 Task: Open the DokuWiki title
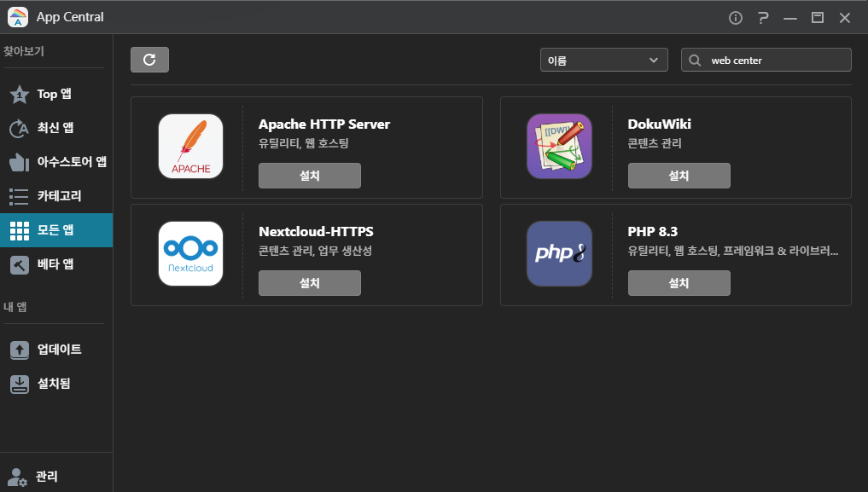click(x=659, y=124)
